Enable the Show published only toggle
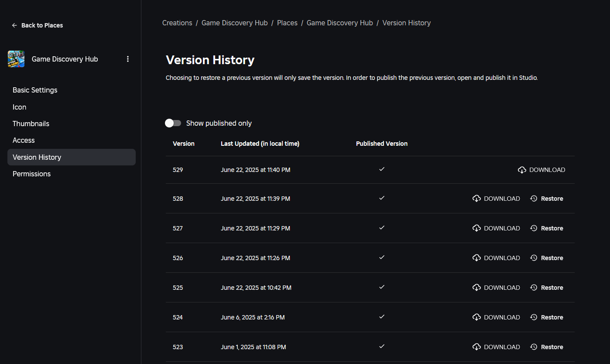Viewport: 610px width, 364px height. [173, 123]
